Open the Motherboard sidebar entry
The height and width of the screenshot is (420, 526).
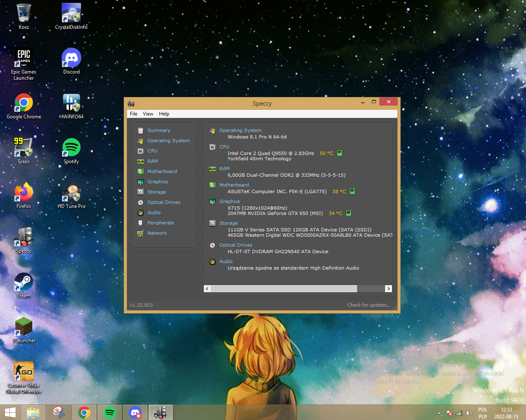point(162,171)
